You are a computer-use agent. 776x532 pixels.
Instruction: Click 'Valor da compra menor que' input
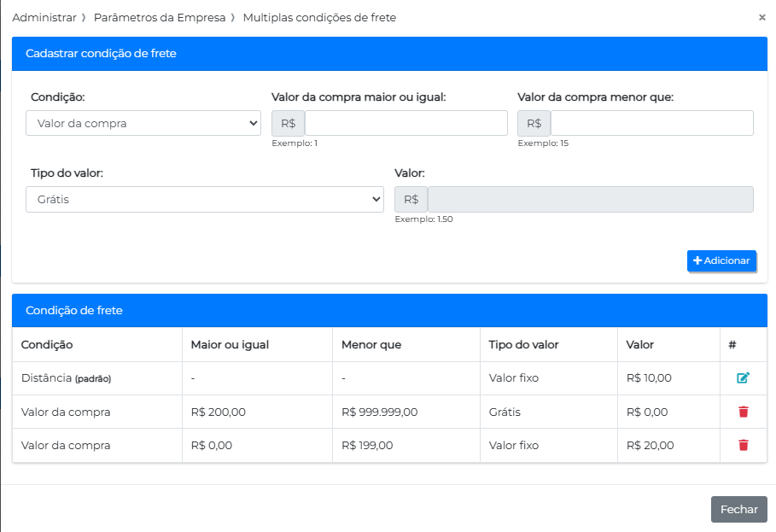click(651, 123)
